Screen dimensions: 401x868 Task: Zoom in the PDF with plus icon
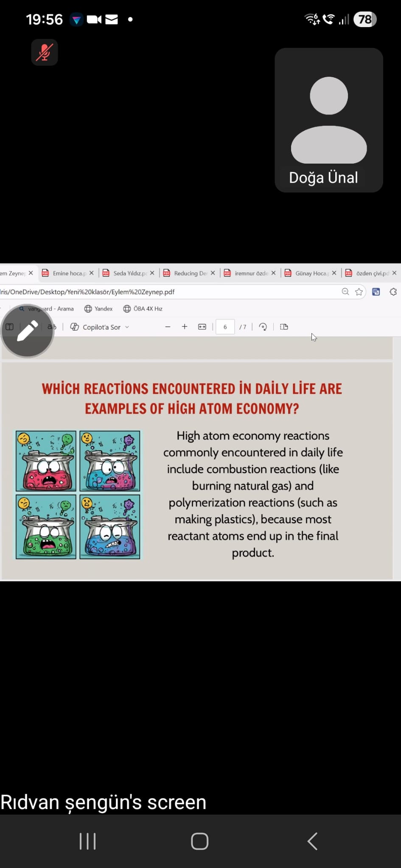(x=185, y=327)
